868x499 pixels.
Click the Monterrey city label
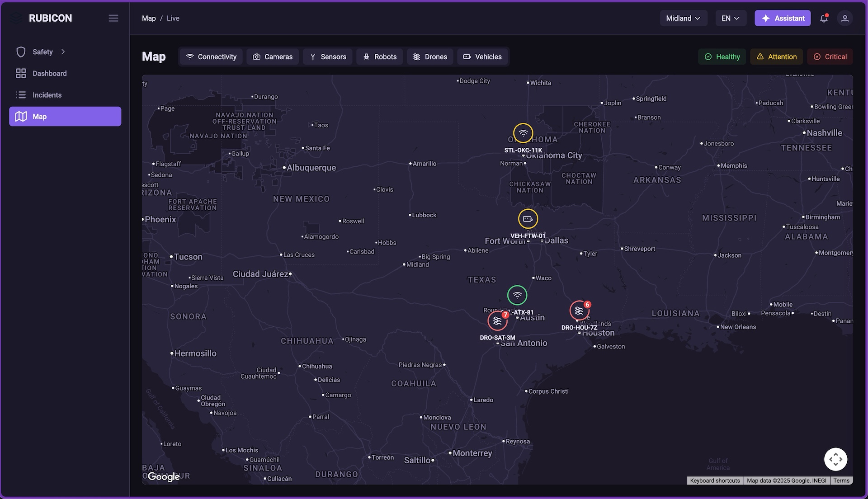(472, 453)
